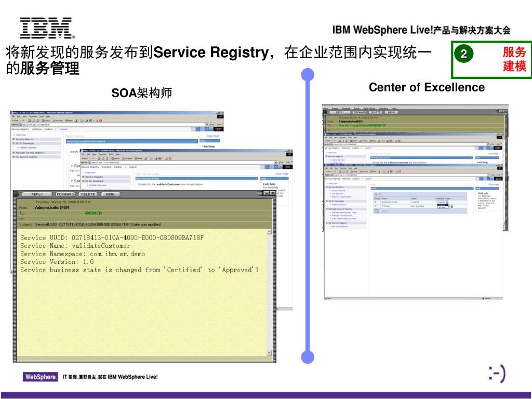Click REPLY in the right mail window
Screen dimensions: 532x399
pos(340,112)
